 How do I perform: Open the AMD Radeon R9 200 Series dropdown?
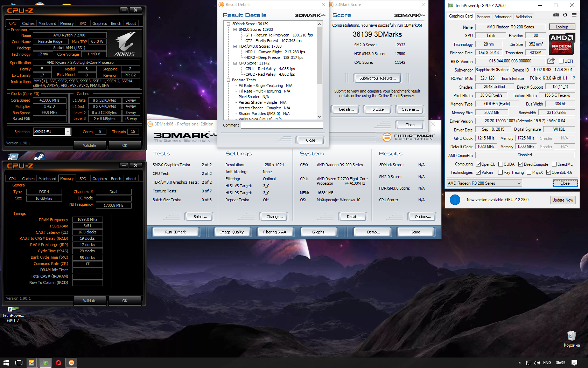(x=484, y=183)
